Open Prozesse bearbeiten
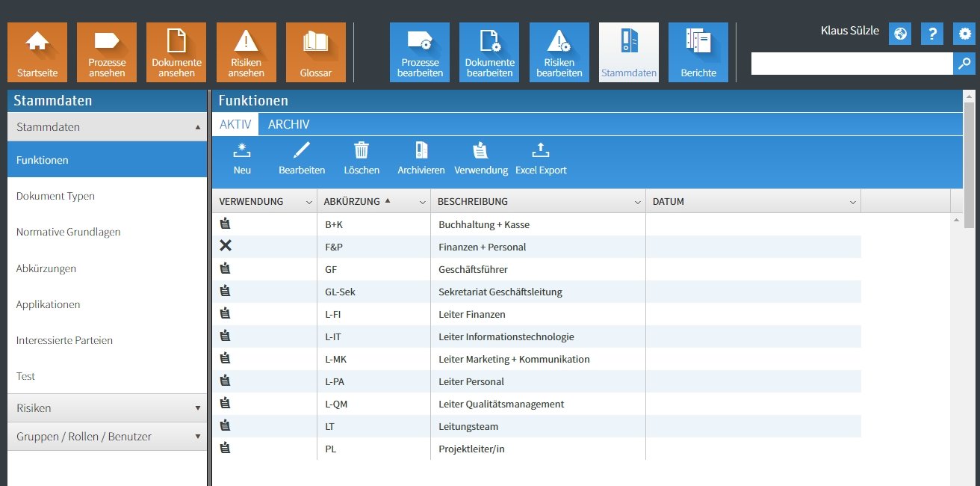 click(x=419, y=52)
